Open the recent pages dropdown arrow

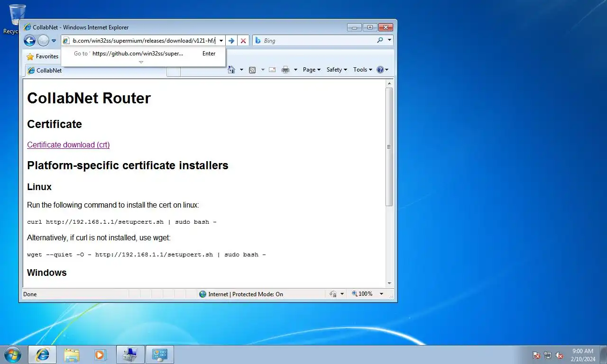(54, 41)
